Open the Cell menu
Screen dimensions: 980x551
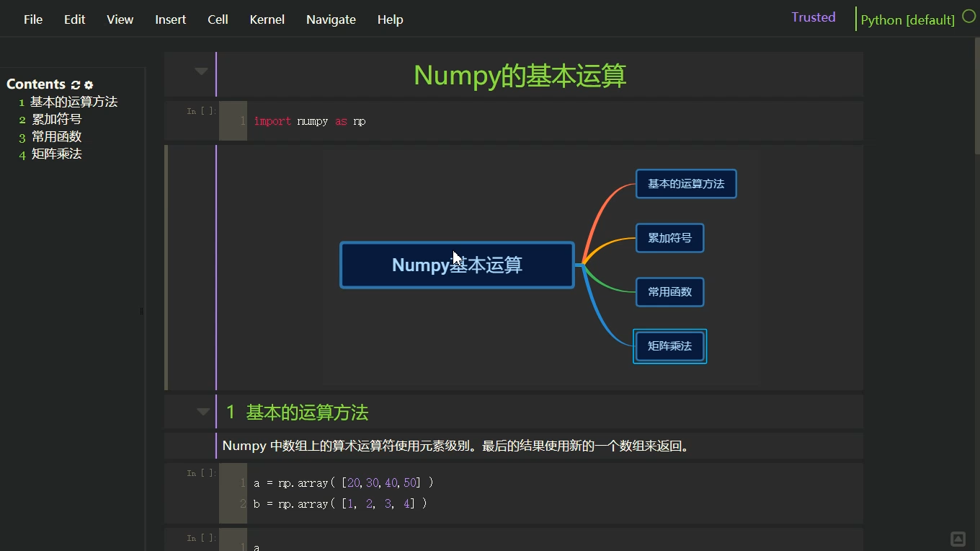(x=218, y=19)
